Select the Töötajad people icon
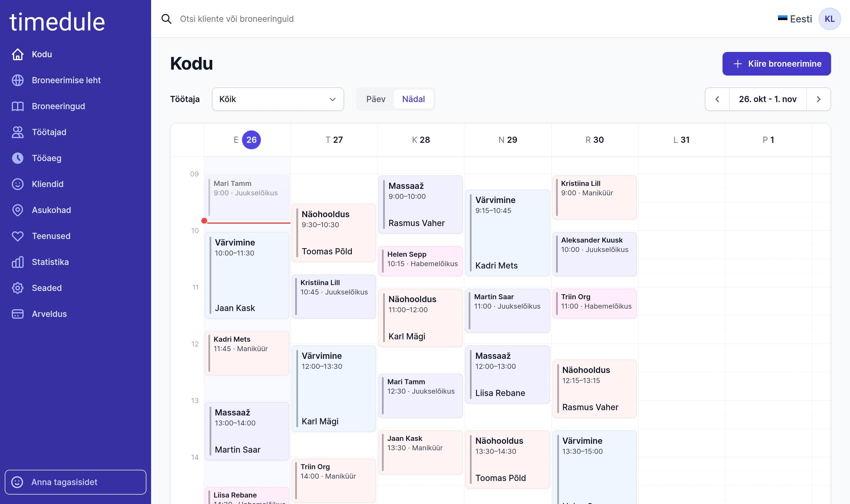Viewport: 850px width, 504px height. (18, 132)
